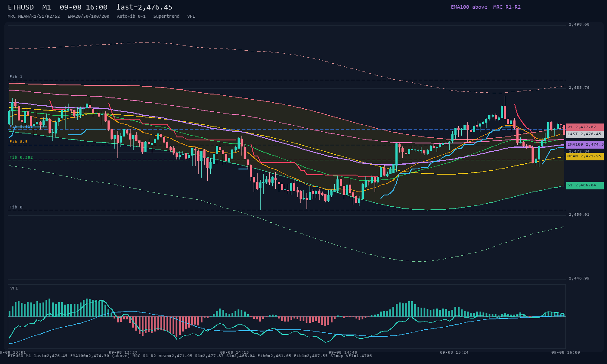Select the green "S1 2,466.04" price tag

click(x=585, y=185)
